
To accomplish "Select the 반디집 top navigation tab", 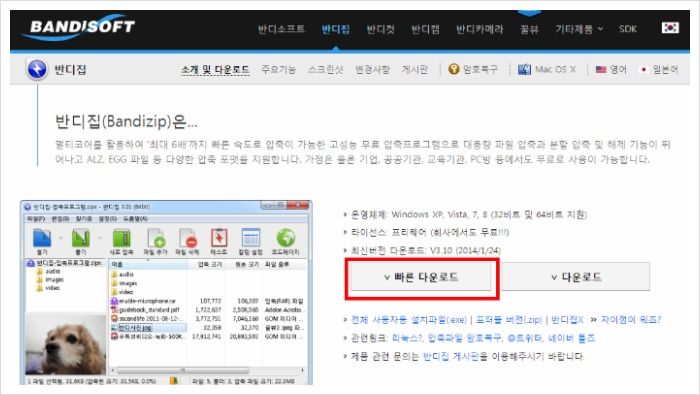I will pos(336,29).
